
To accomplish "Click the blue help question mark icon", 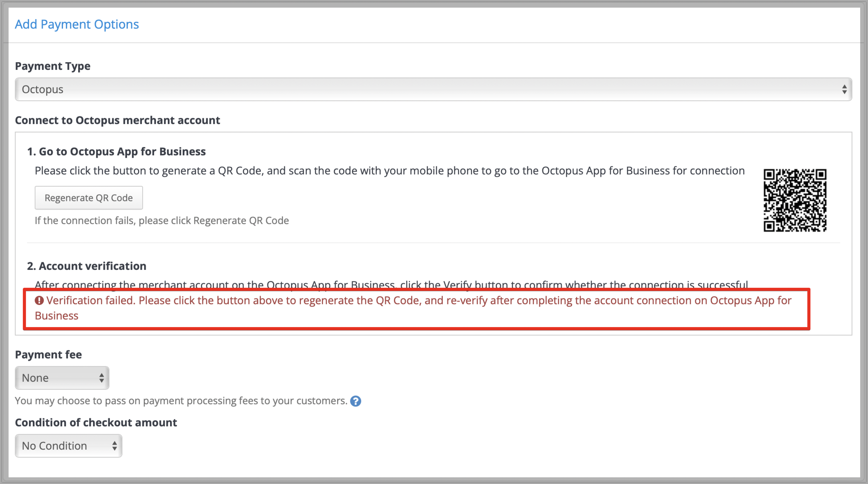I will pyautogui.click(x=355, y=401).
